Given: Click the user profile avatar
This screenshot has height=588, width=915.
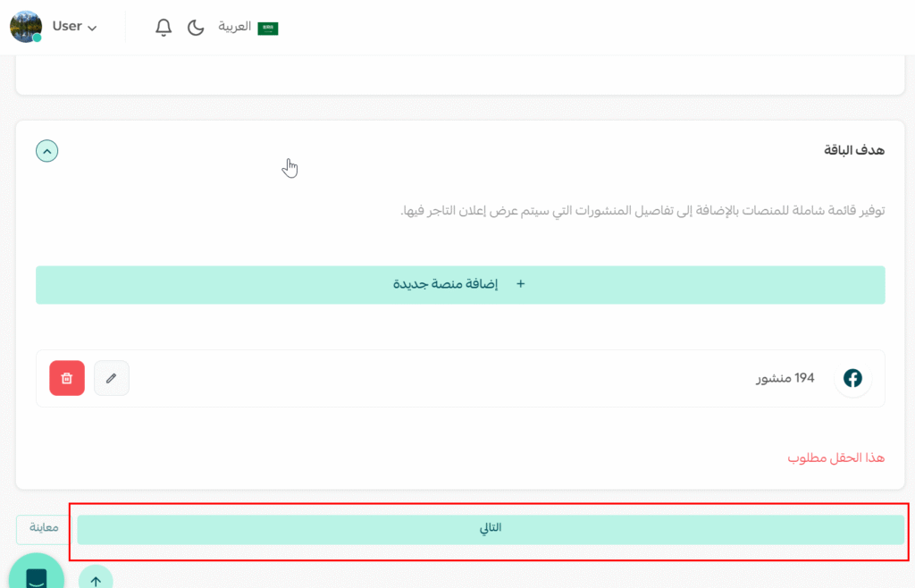Looking at the screenshot, I should pos(25,27).
